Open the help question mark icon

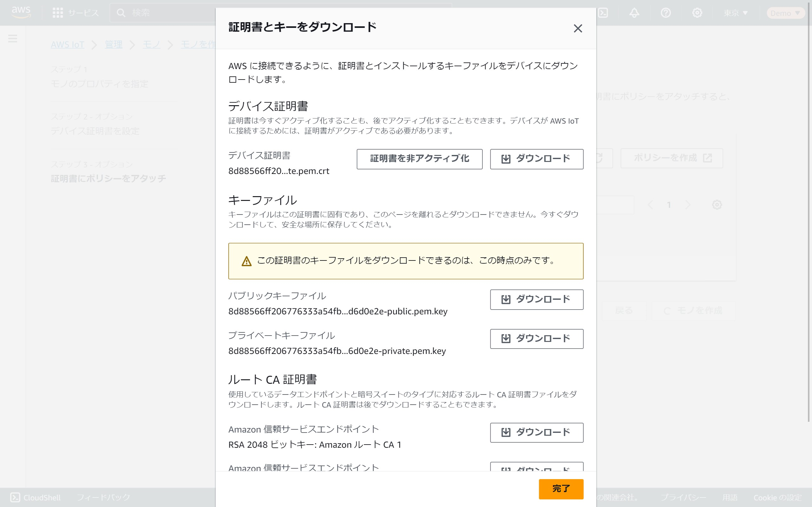pyautogui.click(x=665, y=13)
